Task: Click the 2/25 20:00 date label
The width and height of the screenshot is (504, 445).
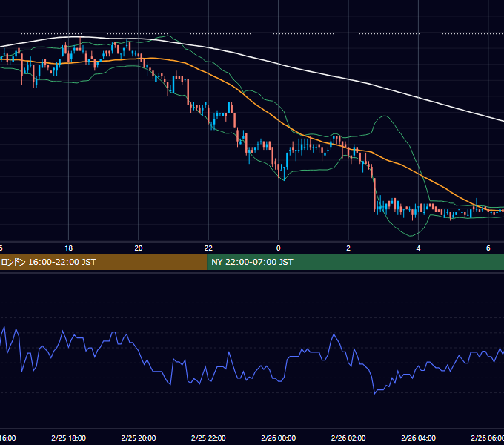Action: coord(139,438)
